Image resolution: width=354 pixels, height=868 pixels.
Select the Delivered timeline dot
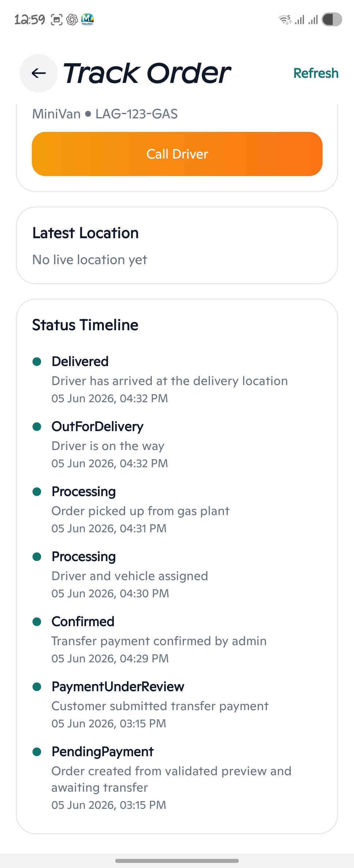[x=37, y=362]
